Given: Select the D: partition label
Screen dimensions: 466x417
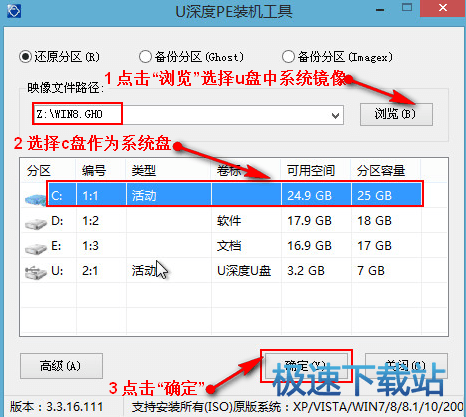Looking at the screenshot, I should click(x=57, y=221).
